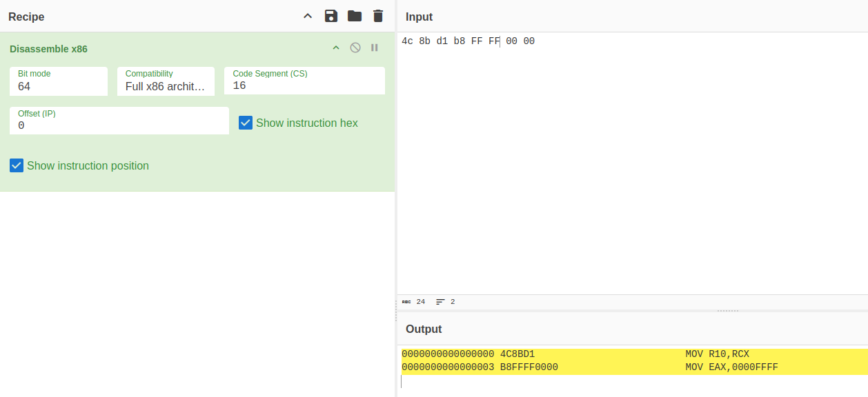Focus the Code Segment (CS) field
The image size is (868, 397).
(304, 81)
